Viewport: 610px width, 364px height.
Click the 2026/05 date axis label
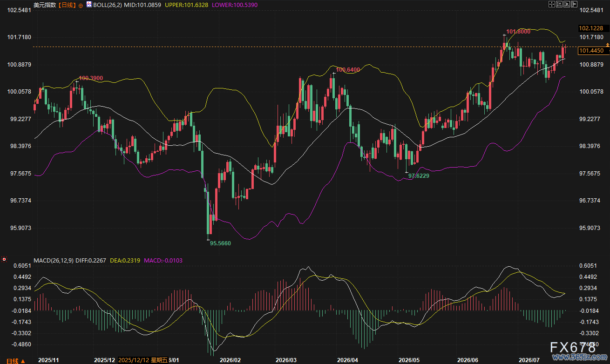pyautogui.click(x=408, y=360)
